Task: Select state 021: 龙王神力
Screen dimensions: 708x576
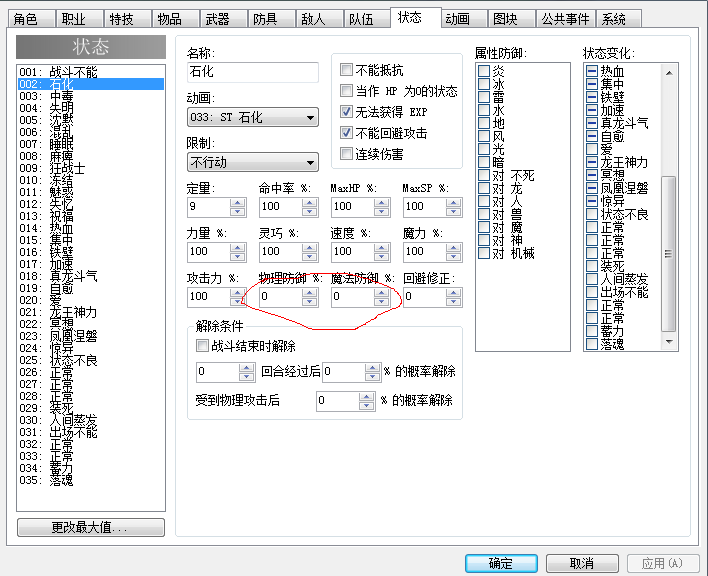Action: [91, 312]
